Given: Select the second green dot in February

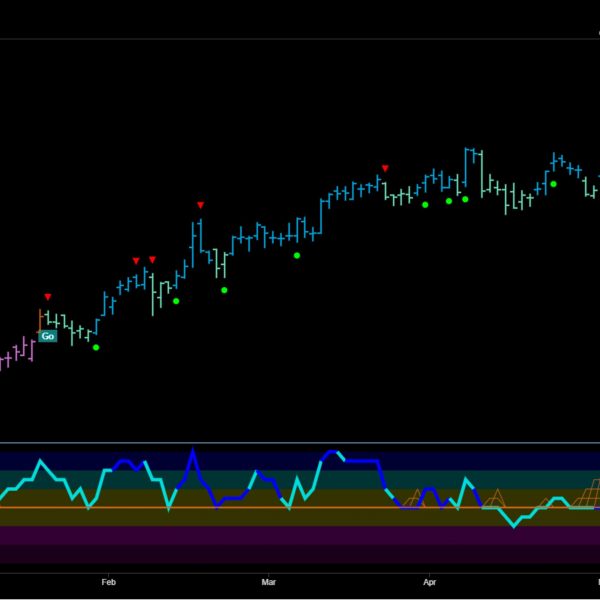Looking at the screenshot, I should pos(224,290).
